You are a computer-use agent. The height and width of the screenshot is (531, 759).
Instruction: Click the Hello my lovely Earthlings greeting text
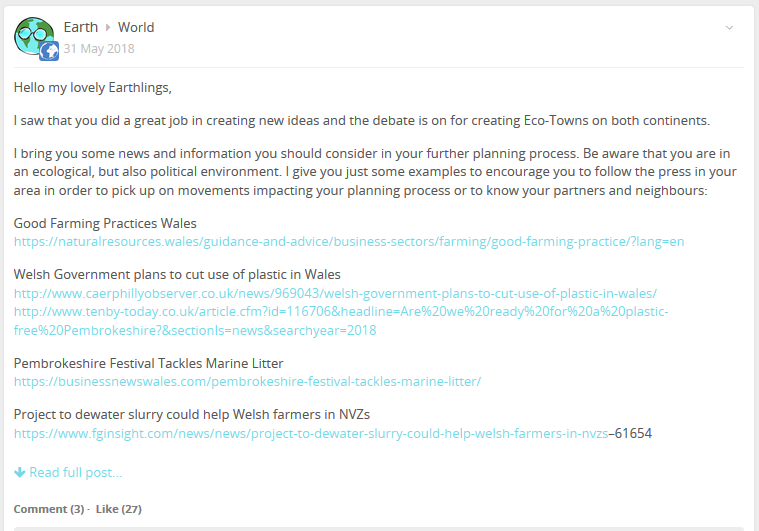point(92,88)
